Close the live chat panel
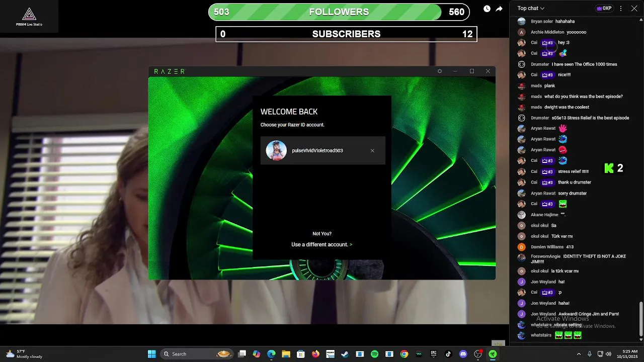 point(634,8)
